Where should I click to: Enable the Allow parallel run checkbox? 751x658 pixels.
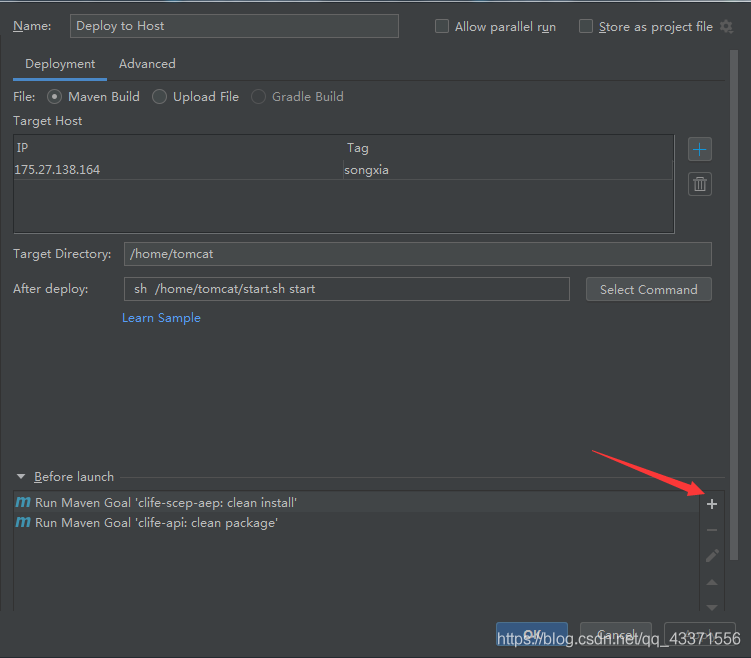pyautogui.click(x=442, y=27)
